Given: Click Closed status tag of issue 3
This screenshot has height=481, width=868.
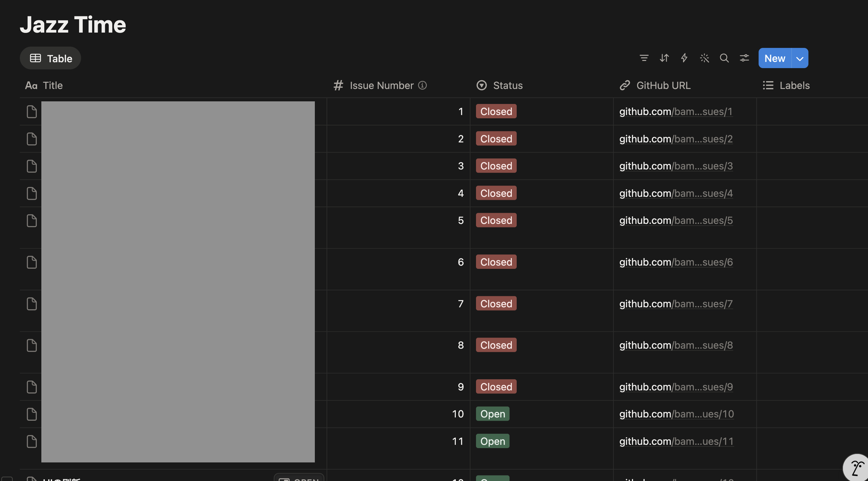Looking at the screenshot, I should 496,166.
